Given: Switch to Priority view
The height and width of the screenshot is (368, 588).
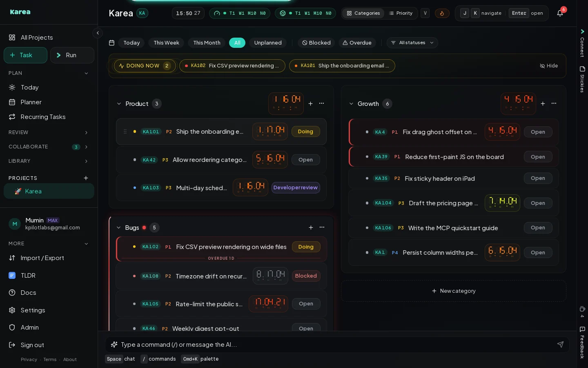Looking at the screenshot, I should tap(401, 13).
